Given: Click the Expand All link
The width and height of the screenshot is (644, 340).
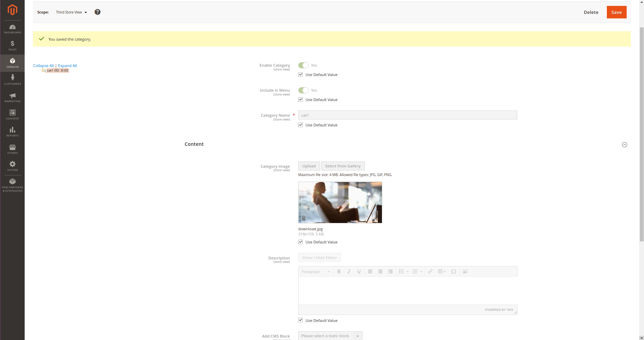Looking at the screenshot, I should (67, 66).
